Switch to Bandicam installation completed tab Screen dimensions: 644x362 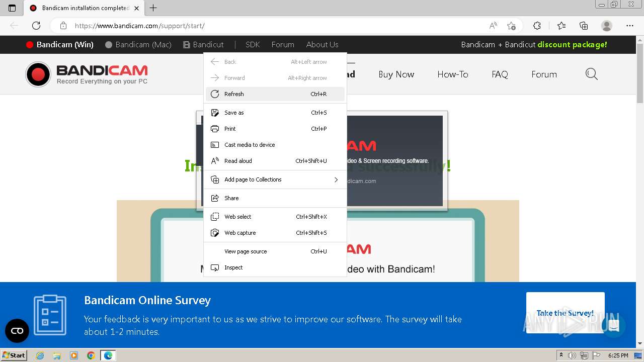85,8
